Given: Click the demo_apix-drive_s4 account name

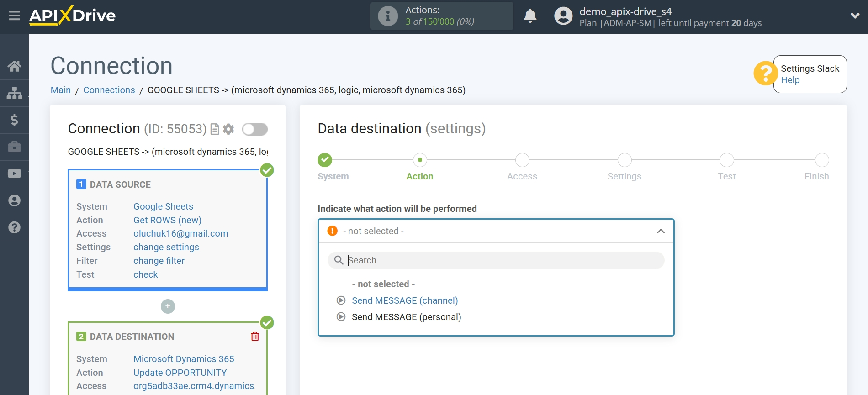Looking at the screenshot, I should [625, 11].
